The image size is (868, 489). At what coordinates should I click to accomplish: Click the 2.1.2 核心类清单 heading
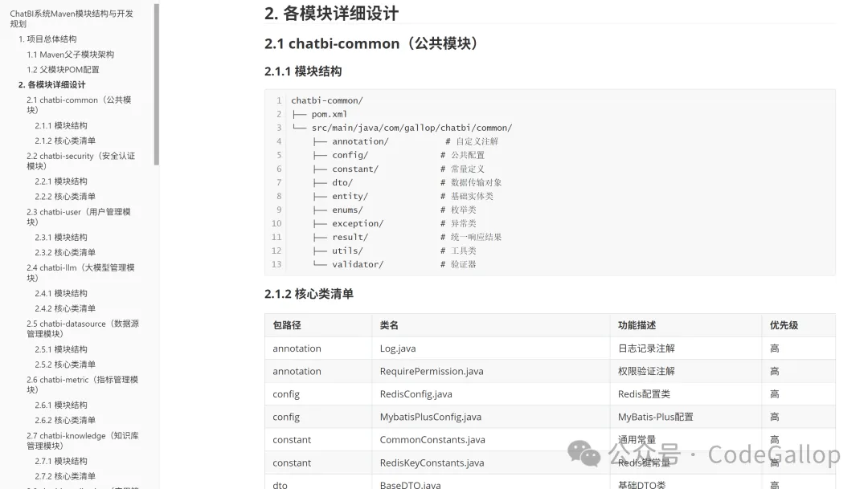309,294
